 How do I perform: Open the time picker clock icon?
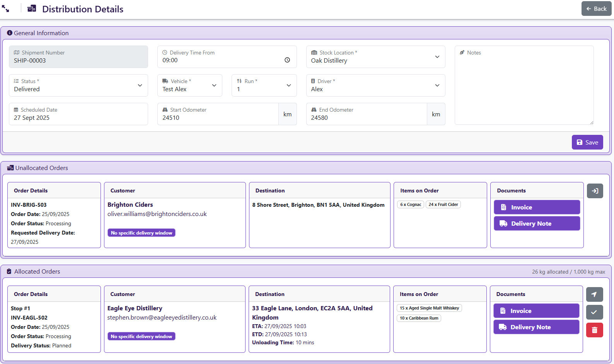287,60
